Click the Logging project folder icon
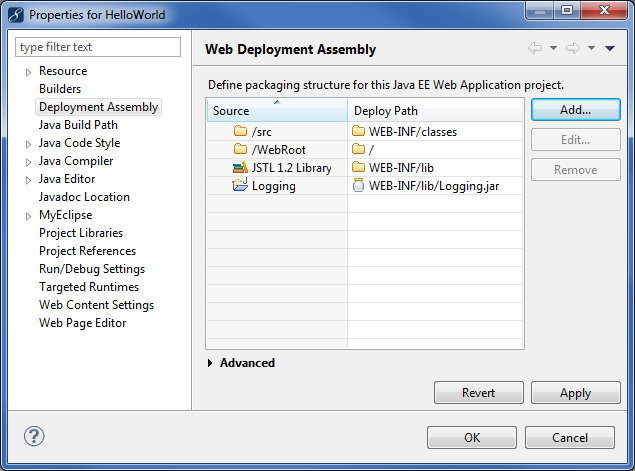The height and width of the screenshot is (471, 635). click(239, 186)
